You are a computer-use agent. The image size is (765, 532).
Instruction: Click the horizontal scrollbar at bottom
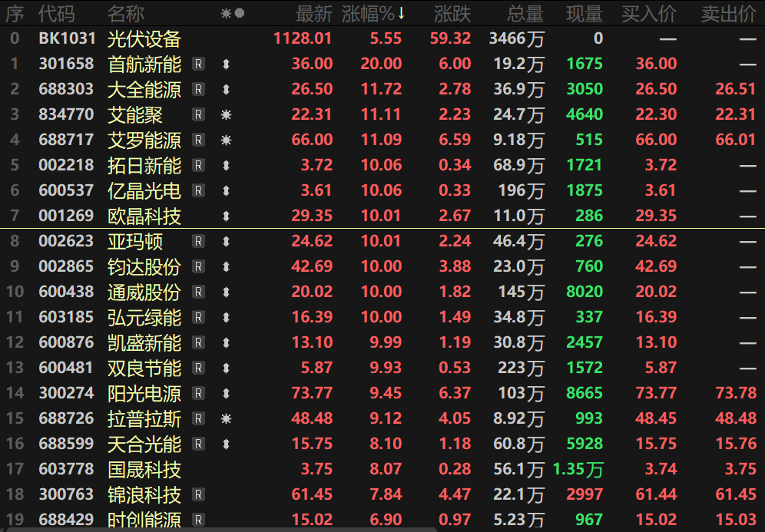(x=220, y=530)
